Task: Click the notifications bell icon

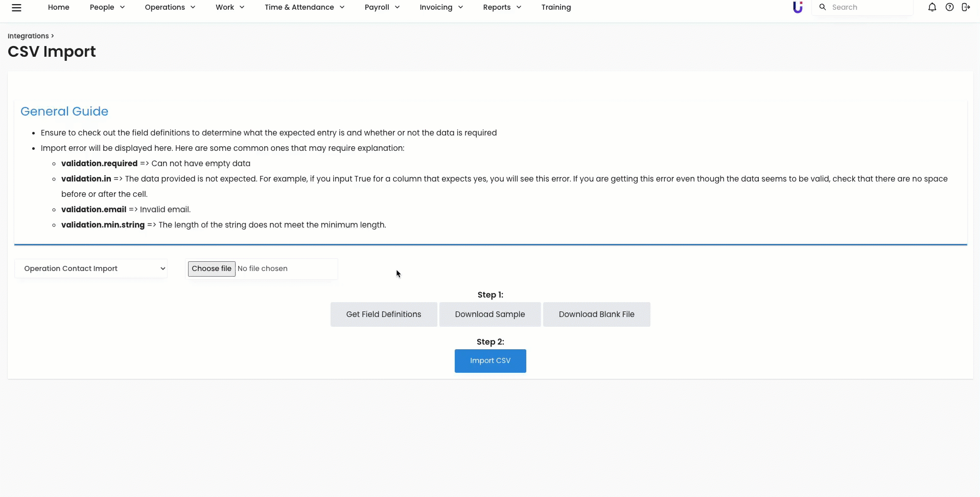Action: [932, 7]
